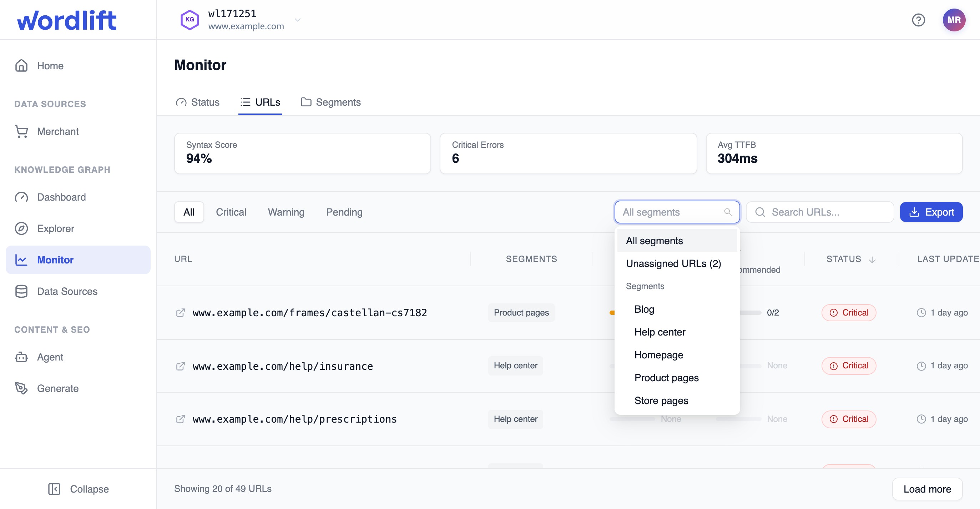Image resolution: width=980 pixels, height=509 pixels.
Task: Filter by the Pending tab
Action: pyautogui.click(x=344, y=212)
